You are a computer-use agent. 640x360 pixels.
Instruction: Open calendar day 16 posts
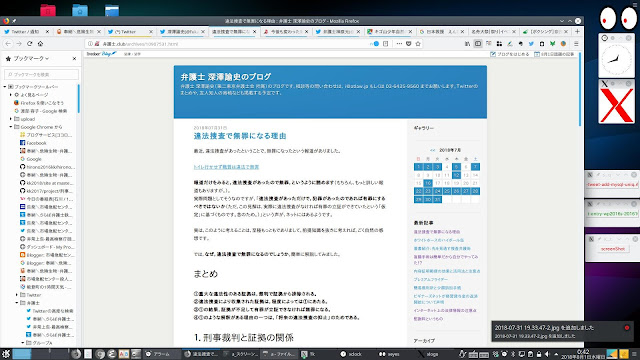coord(428,183)
